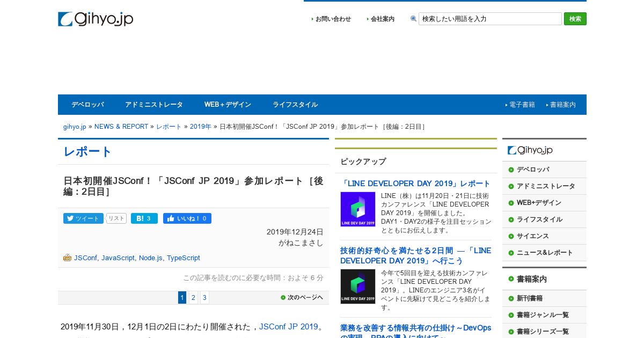Open 「LINE DEVELOPER DAY 2019」レポート headline

coord(415,183)
